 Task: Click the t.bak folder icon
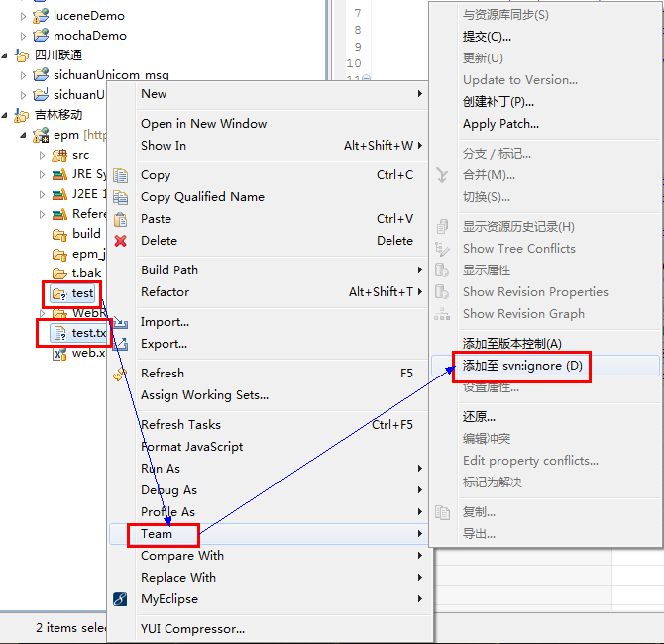tap(59, 273)
